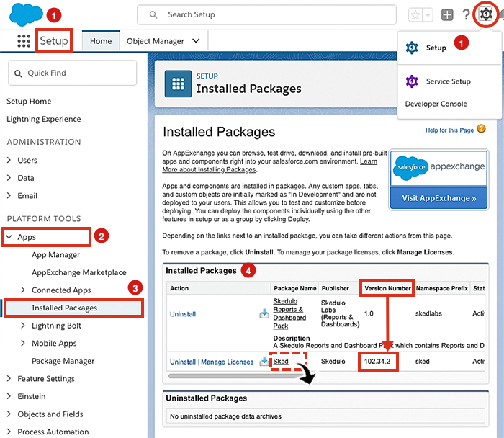Screen dimensions: 504x438
Task: Open Skedulo Reports & Dashboard Pack link
Action: [x=289, y=313]
